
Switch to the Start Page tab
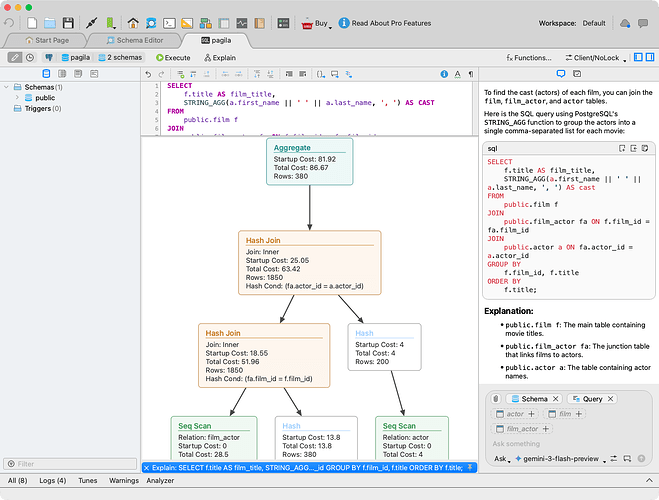[x=47, y=40]
